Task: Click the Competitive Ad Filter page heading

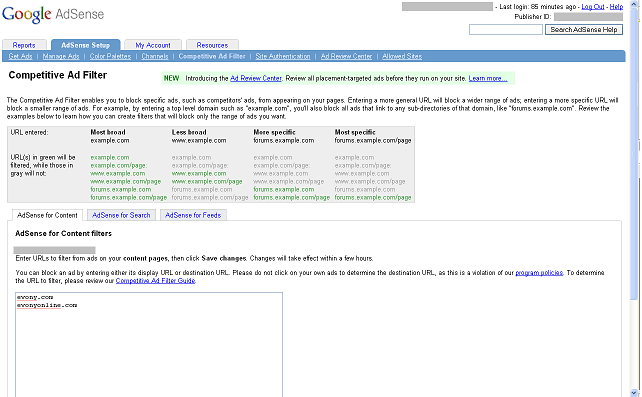Action: pos(58,75)
